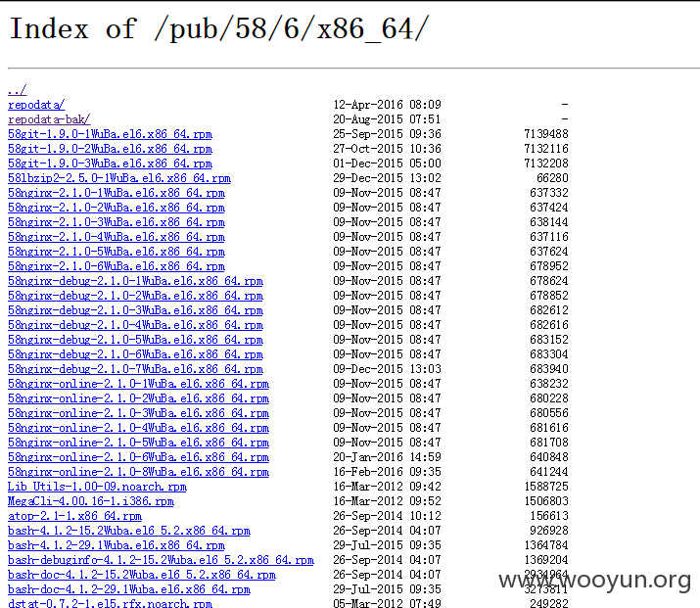
Task: Click the file size 7139488
Action: pos(546,134)
